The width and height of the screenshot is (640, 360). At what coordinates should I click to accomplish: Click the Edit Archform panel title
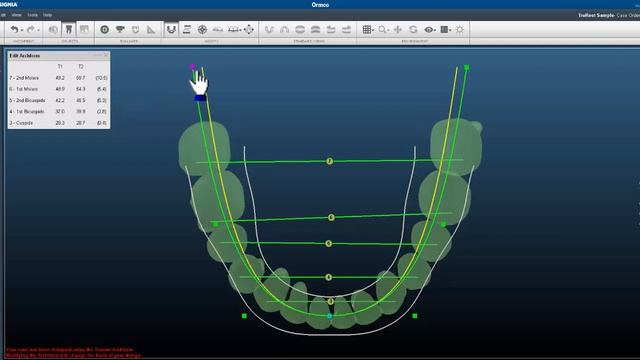25,56
